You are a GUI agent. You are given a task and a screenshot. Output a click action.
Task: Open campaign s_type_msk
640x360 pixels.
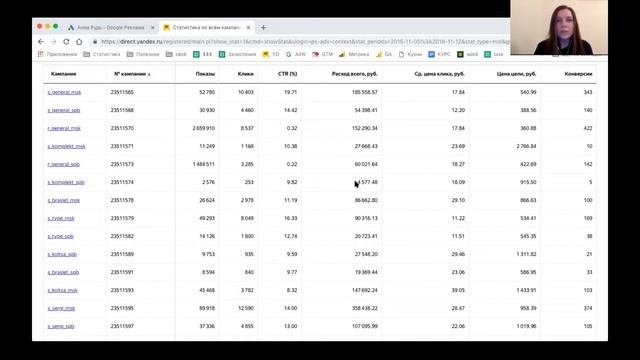tap(61, 218)
